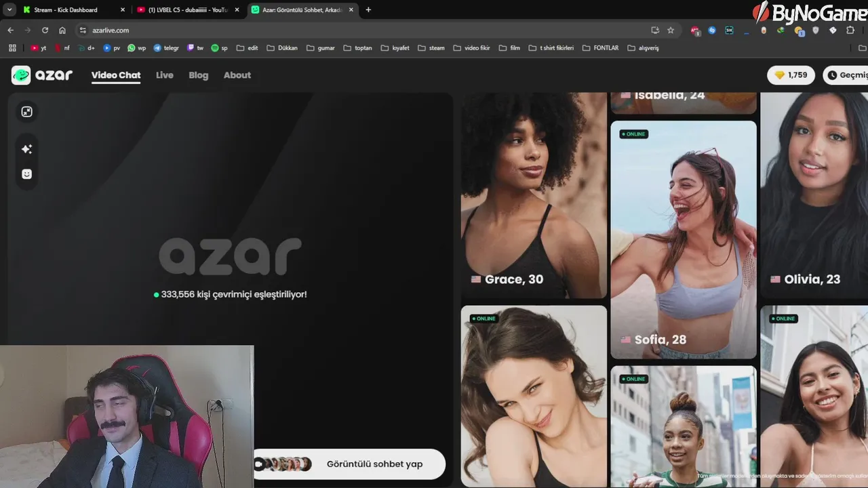The image size is (868, 488).
Task: Open the Shazam extension icon
Action: [x=712, y=30]
